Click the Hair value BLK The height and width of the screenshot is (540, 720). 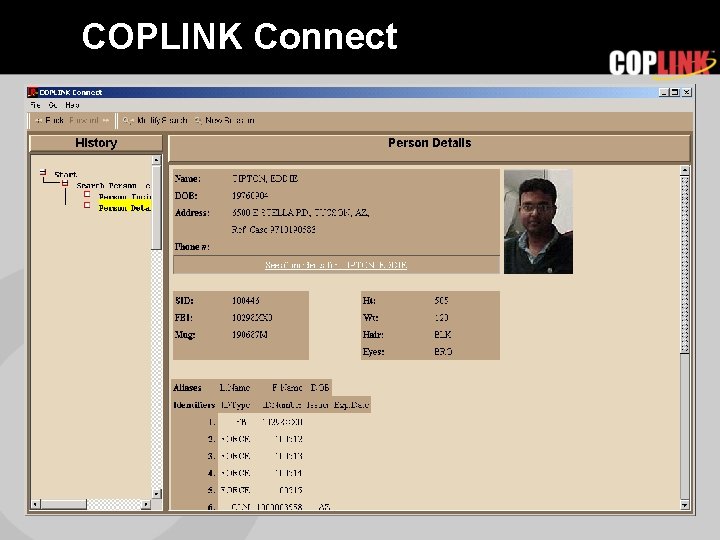tap(443, 335)
